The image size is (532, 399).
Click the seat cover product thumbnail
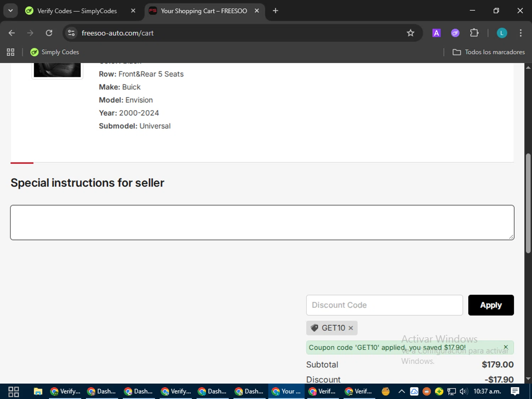tap(57, 70)
